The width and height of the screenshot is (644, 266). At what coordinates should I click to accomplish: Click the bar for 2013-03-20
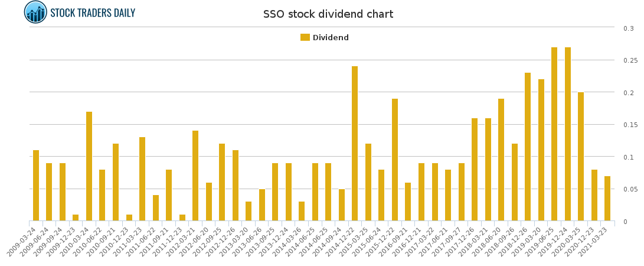click(x=249, y=211)
